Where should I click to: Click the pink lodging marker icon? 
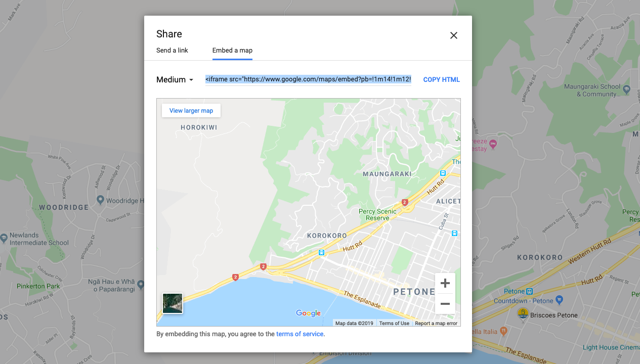[494, 145]
